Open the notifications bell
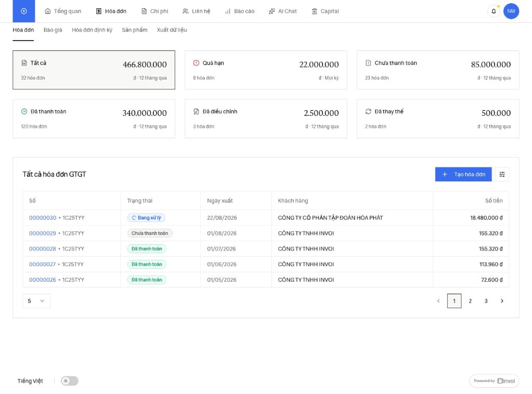The height and width of the screenshot is (394, 532). (494, 11)
